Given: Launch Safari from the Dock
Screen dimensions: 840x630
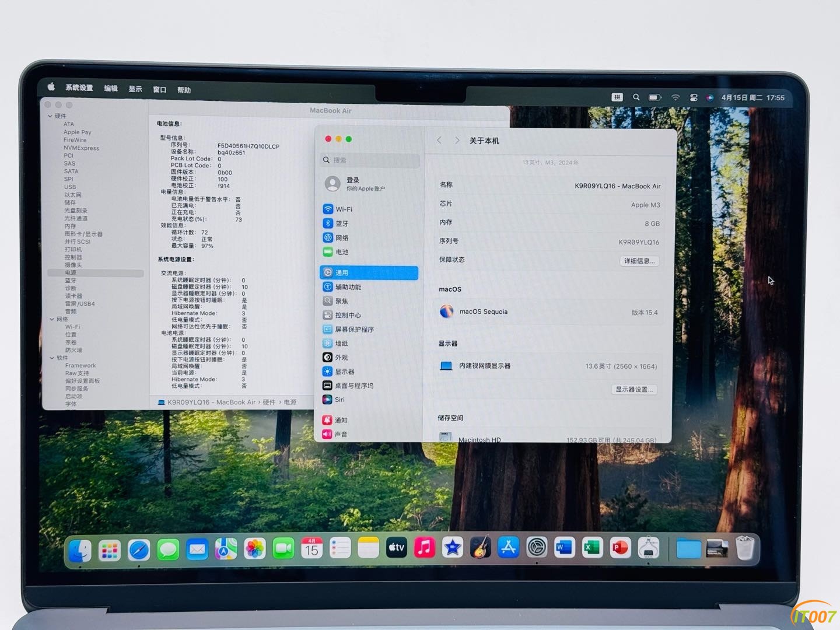Looking at the screenshot, I should pos(139,550).
